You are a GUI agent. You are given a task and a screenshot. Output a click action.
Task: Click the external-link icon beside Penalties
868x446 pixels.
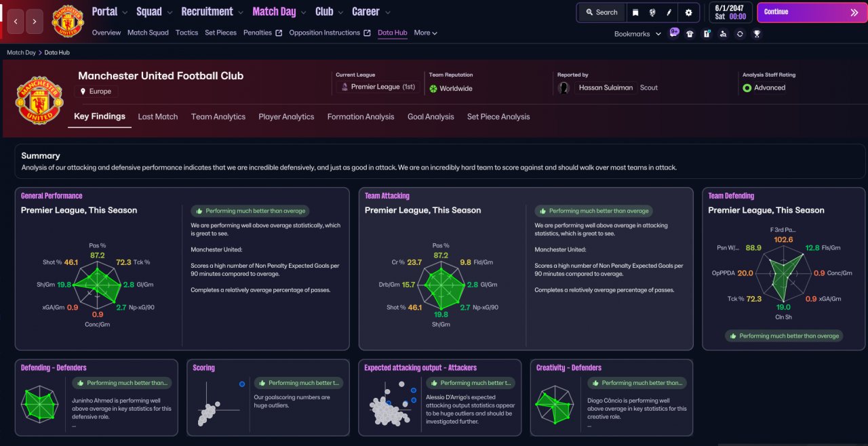(x=279, y=33)
